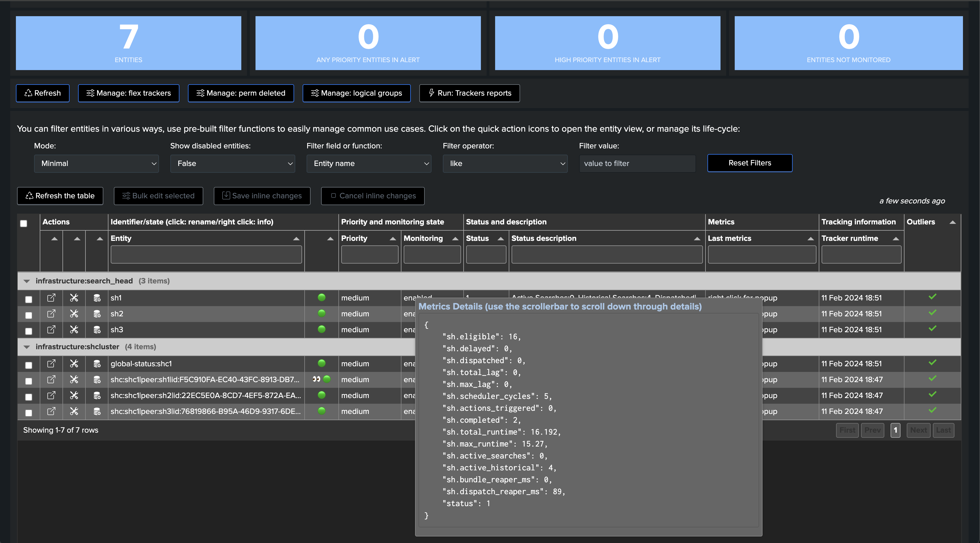Click the green status dot for sh1
This screenshot has height=543, width=980.
[x=321, y=297]
